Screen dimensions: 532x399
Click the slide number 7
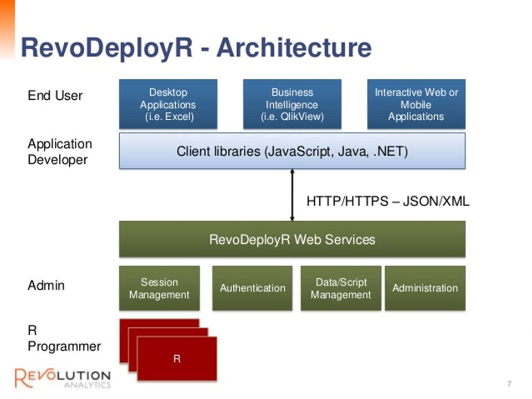point(509,383)
